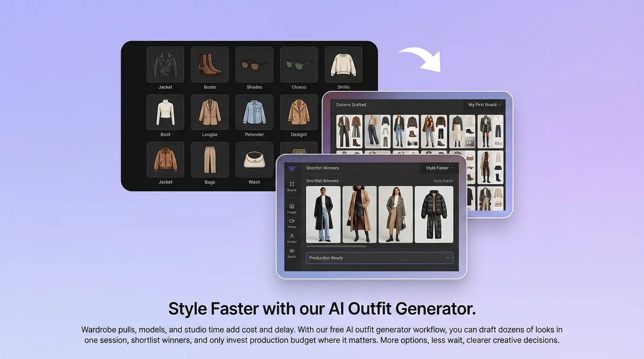644x359 pixels.
Task: Pick the brown Boots item tile
Action: pos(210,65)
